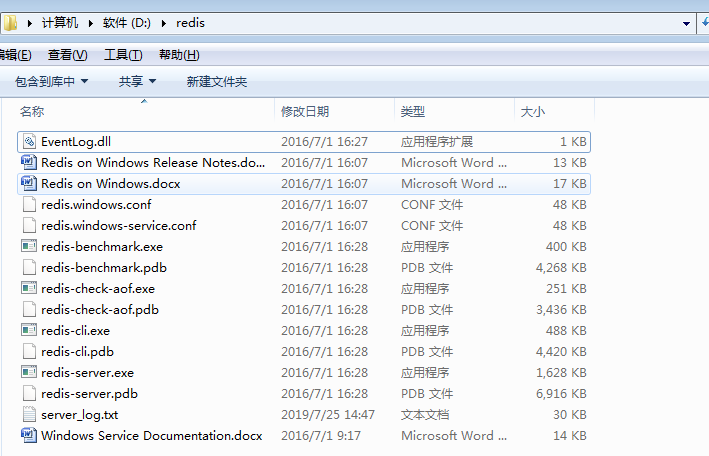Click the 6,916 KB size value
This screenshot has width=709, height=456.
pyautogui.click(x=561, y=394)
